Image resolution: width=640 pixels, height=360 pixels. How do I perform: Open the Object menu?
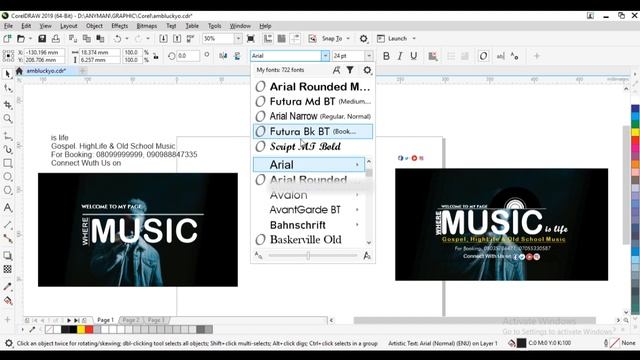pyautogui.click(x=94, y=26)
